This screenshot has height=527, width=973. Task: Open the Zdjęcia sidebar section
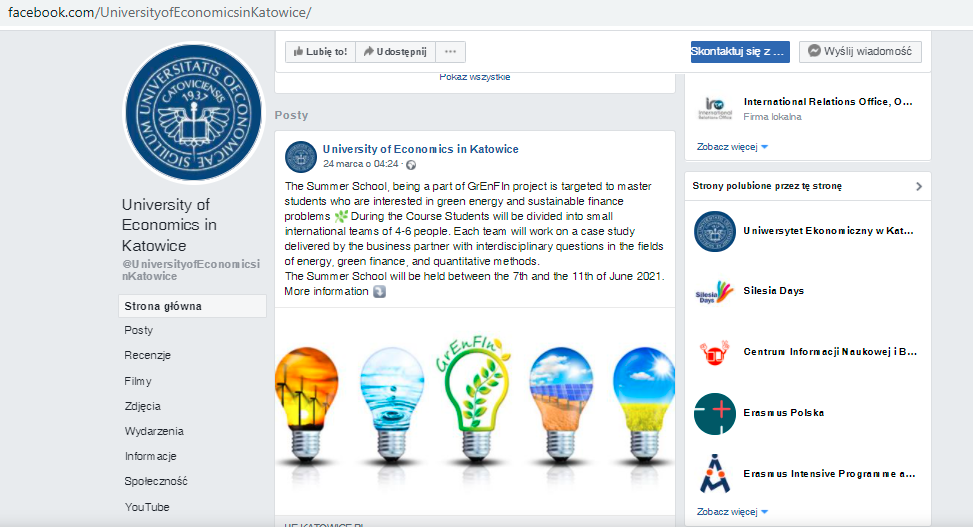coord(143,406)
